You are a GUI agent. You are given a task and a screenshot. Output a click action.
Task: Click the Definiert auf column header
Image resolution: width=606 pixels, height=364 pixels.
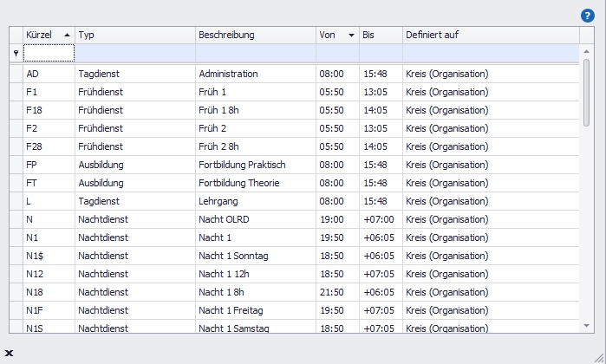coord(490,35)
